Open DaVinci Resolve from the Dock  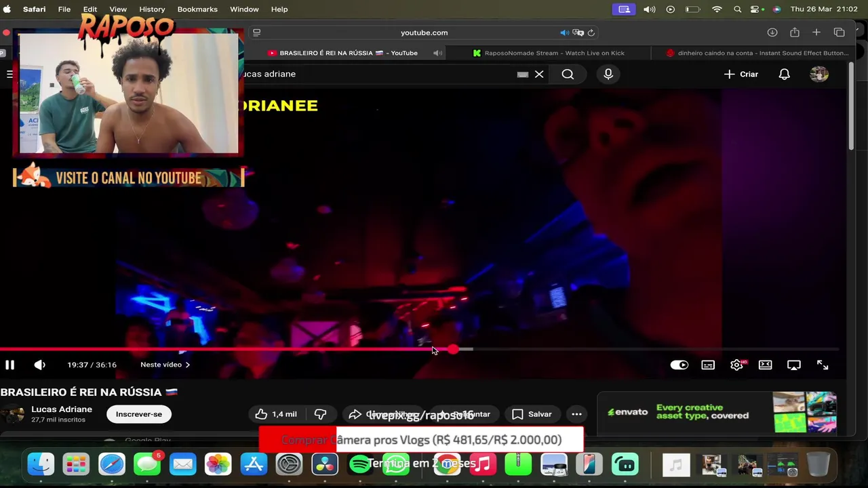pyautogui.click(x=325, y=464)
